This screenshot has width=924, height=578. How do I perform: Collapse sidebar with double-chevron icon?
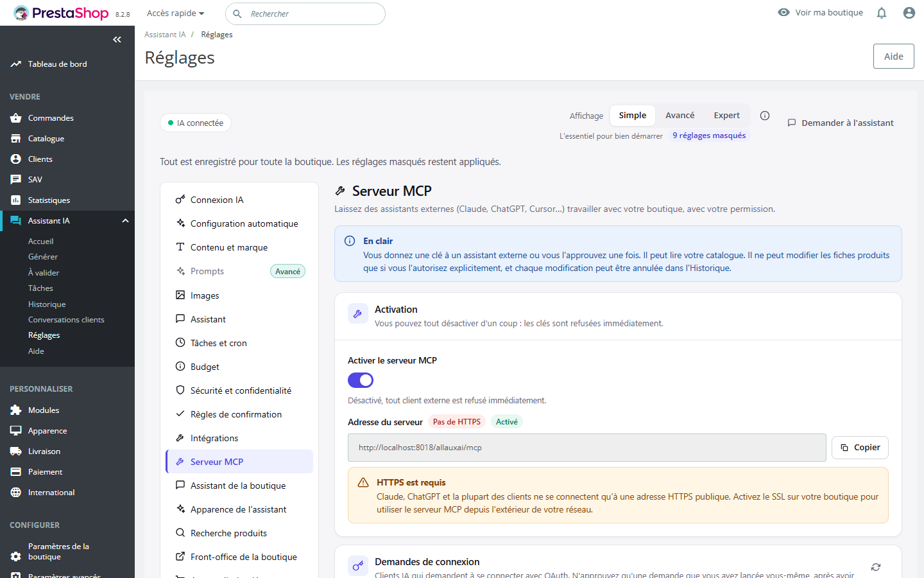point(117,40)
